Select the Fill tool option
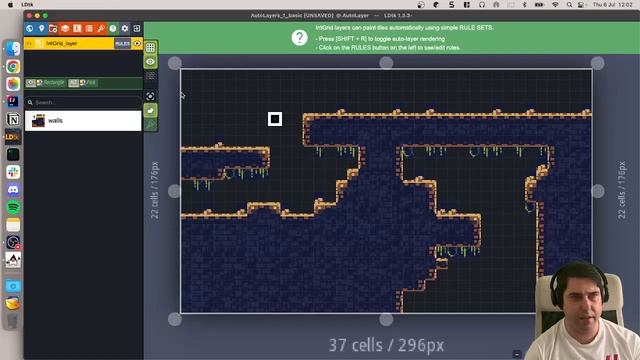This screenshot has height=360, width=640. coord(82,83)
